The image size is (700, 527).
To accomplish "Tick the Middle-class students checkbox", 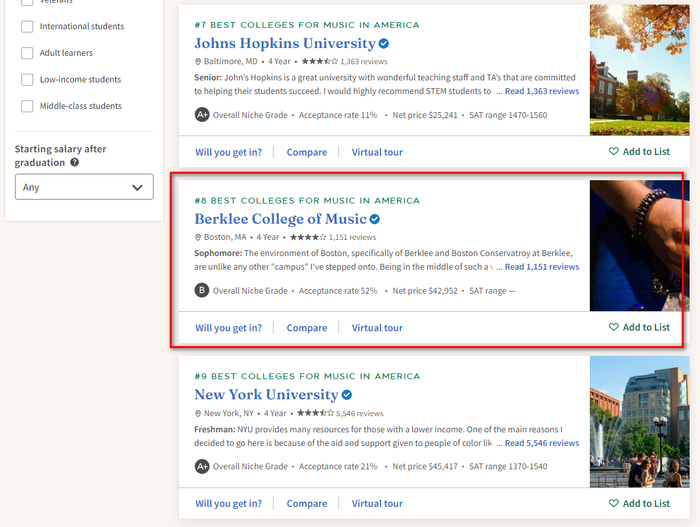I will click(x=27, y=106).
